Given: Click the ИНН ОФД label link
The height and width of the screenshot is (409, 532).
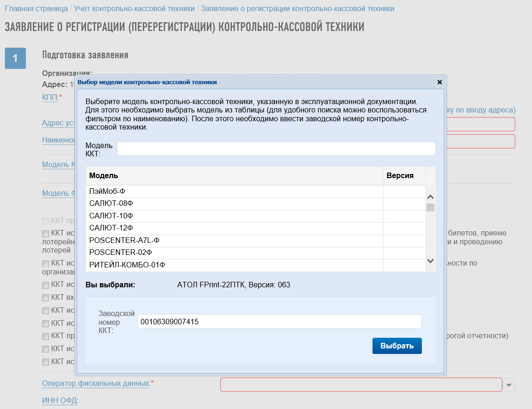Looking at the screenshot, I should pyautogui.click(x=60, y=401).
